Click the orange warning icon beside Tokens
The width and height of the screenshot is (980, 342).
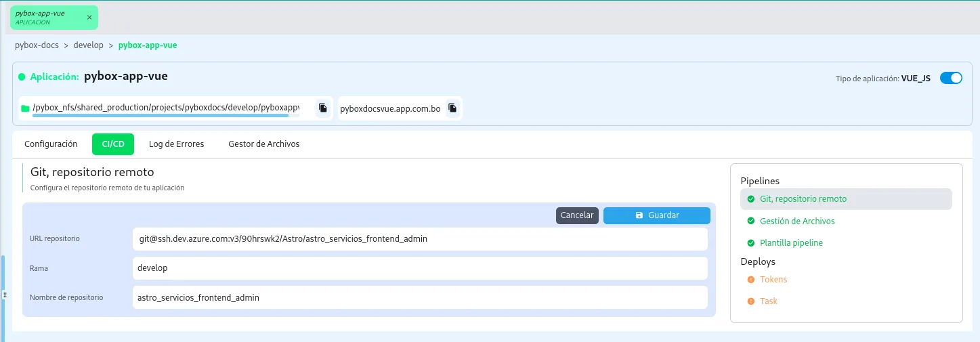pyautogui.click(x=750, y=280)
